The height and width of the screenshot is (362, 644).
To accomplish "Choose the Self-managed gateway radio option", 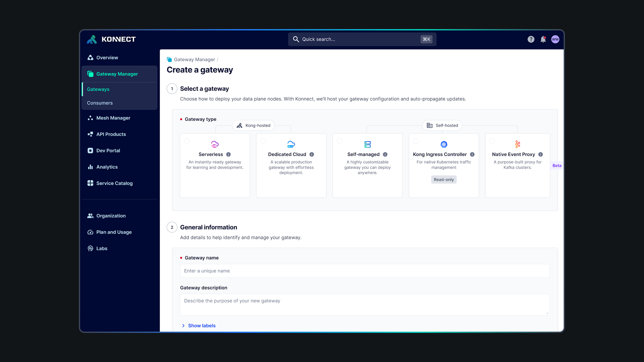I will [x=340, y=141].
